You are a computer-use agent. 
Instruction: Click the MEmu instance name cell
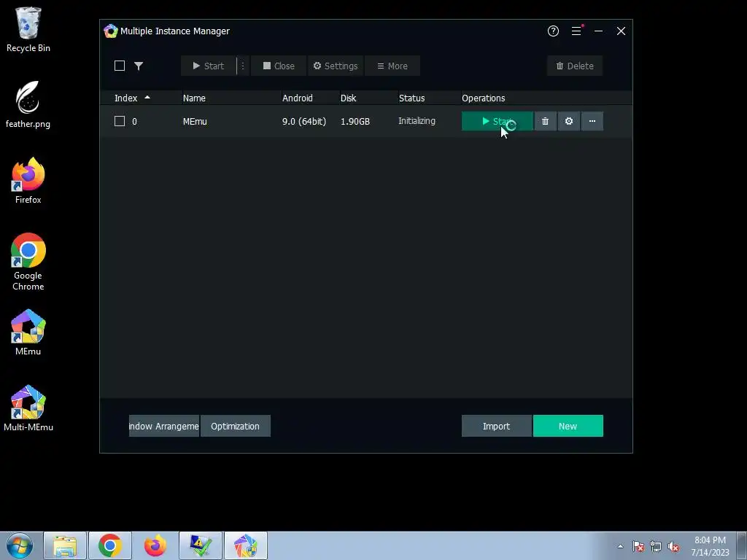click(x=195, y=122)
